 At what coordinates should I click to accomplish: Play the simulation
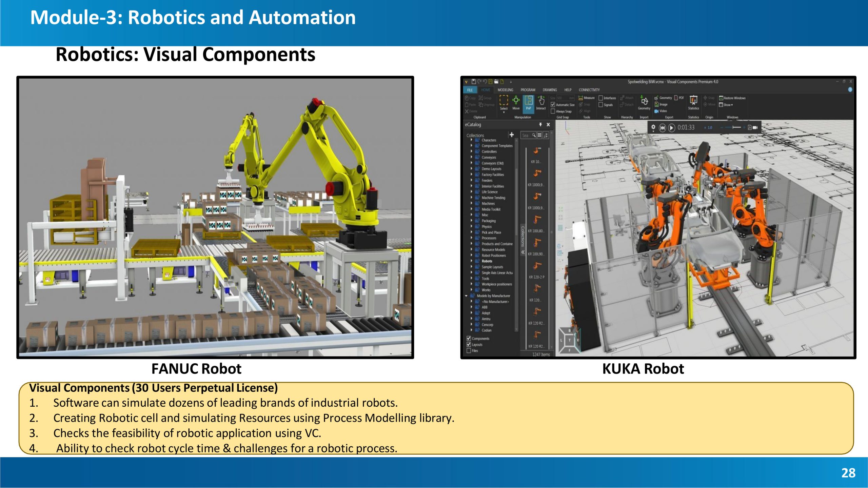pyautogui.click(x=671, y=128)
